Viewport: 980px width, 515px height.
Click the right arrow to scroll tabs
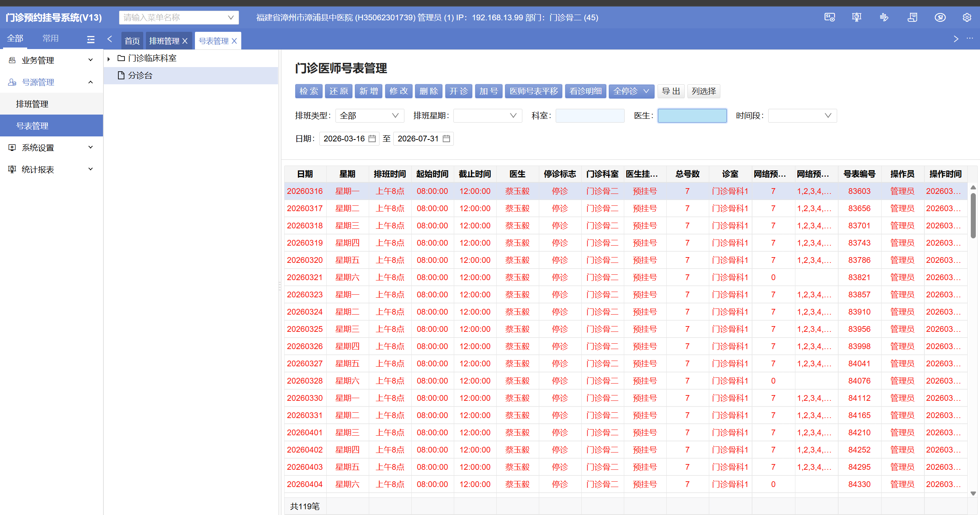pos(956,39)
